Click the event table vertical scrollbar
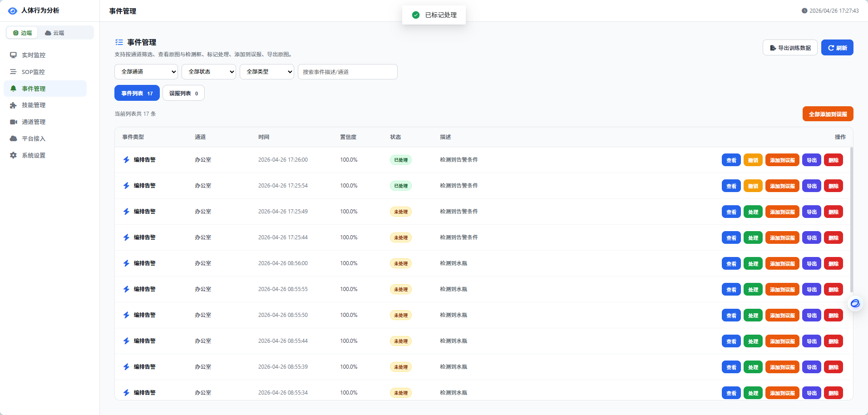 coord(851,219)
